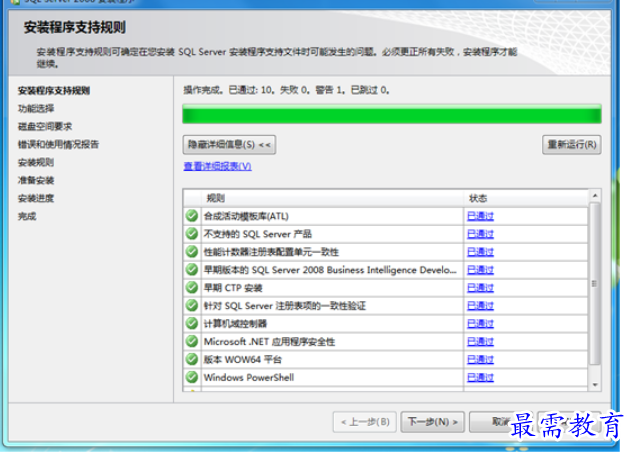Select 完成 step in sidebar
Screen dimensions: 632x457
[27, 216]
